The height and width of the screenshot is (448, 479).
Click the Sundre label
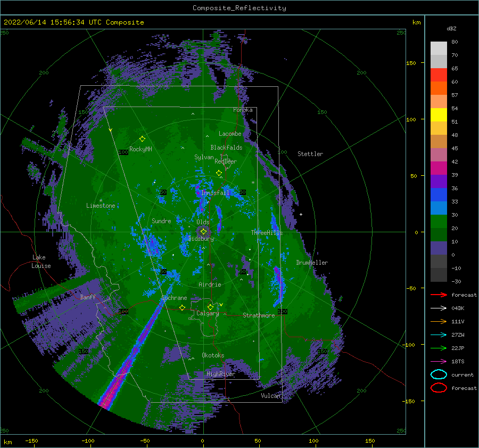(161, 221)
